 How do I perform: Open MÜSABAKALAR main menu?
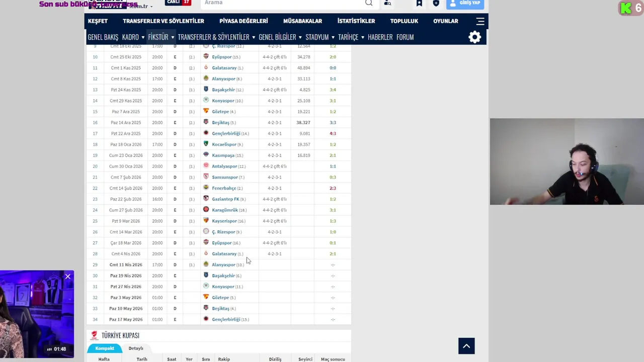pos(302,21)
